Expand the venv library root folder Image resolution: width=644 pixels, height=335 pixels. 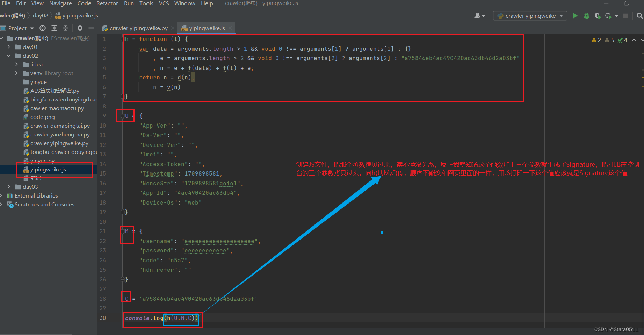tap(16, 73)
